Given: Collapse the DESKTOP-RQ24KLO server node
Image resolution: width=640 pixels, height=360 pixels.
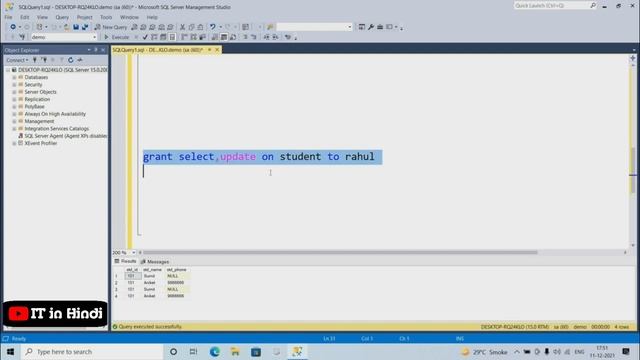Looking at the screenshot, I should click(8, 70).
